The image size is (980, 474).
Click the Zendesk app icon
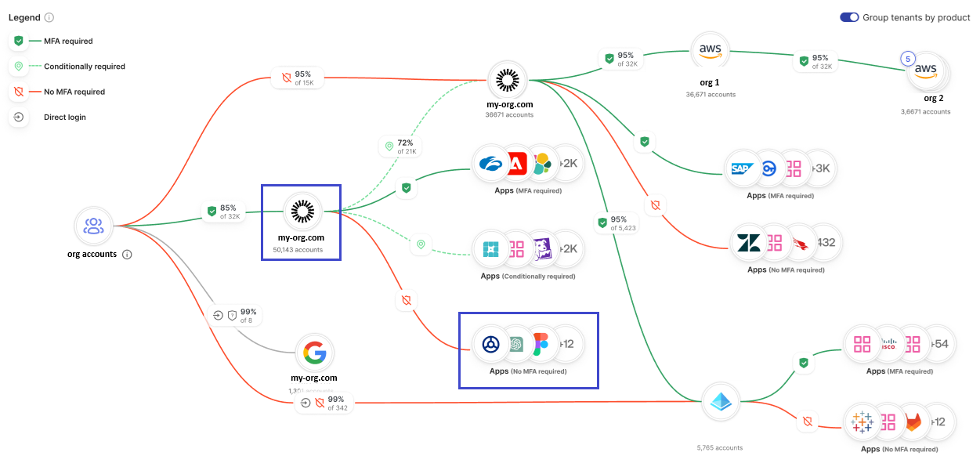click(748, 243)
